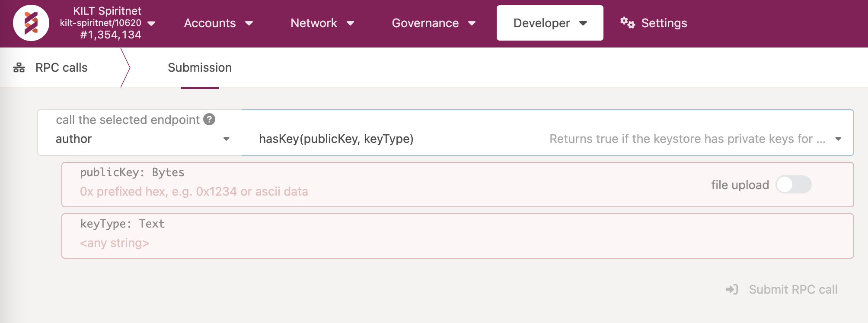This screenshot has height=323, width=868.
Task: Click the Submit RPC call arrow icon
Action: click(x=732, y=289)
